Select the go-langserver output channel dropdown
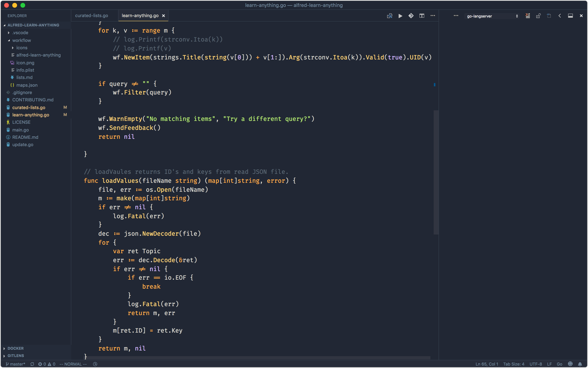This screenshot has width=588, height=368. (492, 16)
